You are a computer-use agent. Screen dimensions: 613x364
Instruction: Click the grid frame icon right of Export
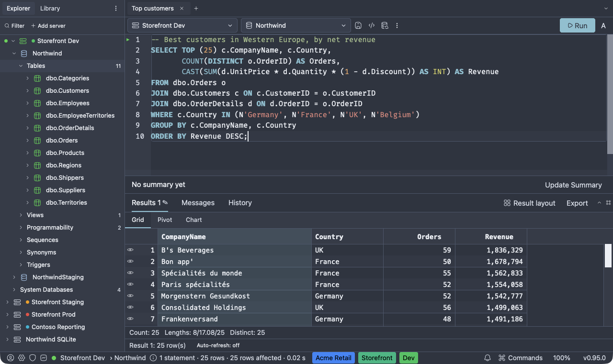(609, 203)
